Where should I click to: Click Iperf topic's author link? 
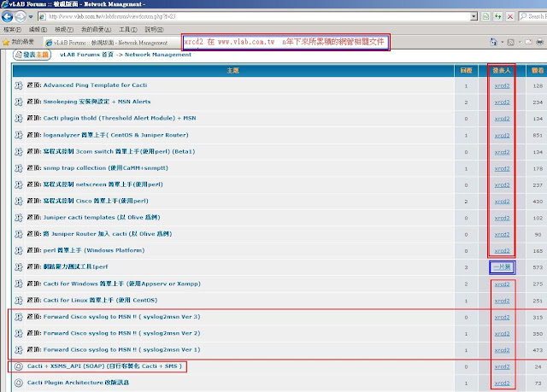coord(502,267)
